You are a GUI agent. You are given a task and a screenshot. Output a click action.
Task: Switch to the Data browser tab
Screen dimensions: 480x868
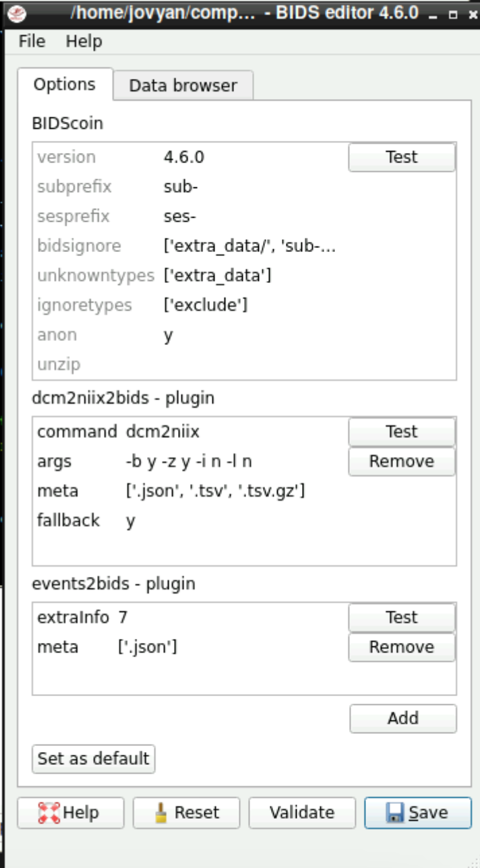pyautogui.click(x=183, y=86)
